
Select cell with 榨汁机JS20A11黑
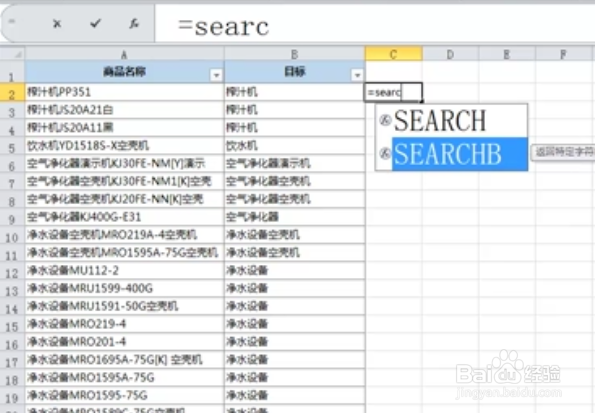(x=124, y=128)
